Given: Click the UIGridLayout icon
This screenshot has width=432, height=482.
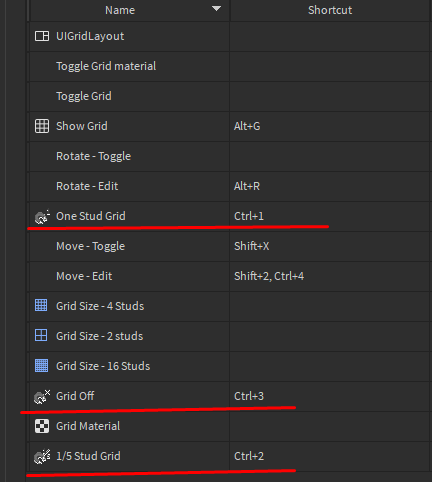Looking at the screenshot, I should [x=42, y=36].
